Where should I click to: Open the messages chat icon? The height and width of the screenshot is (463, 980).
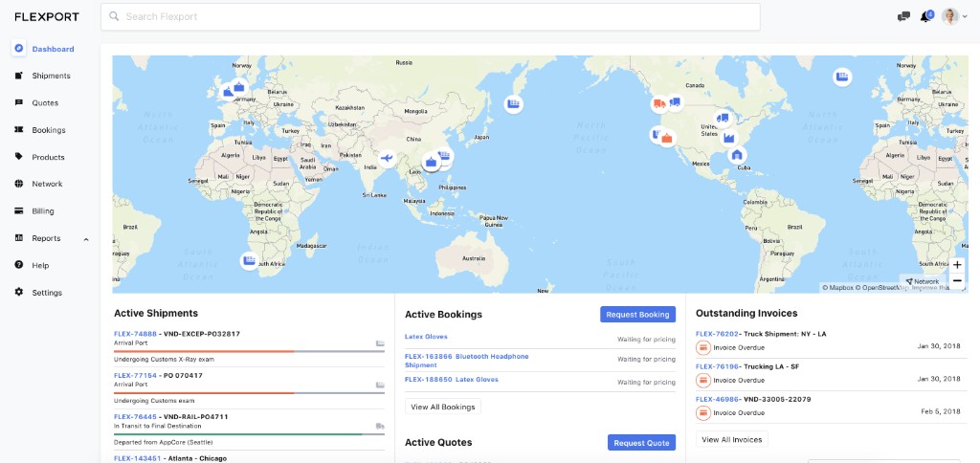coord(903,17)
